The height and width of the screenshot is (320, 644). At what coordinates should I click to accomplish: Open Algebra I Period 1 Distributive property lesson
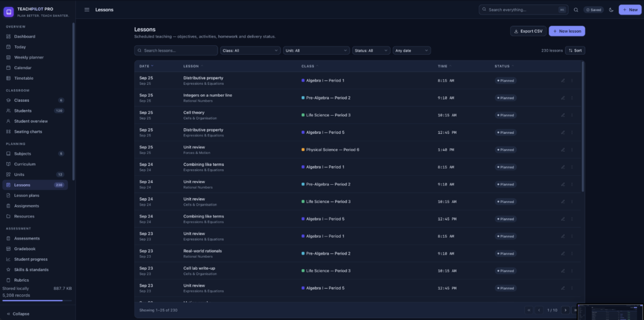point(203,78)
